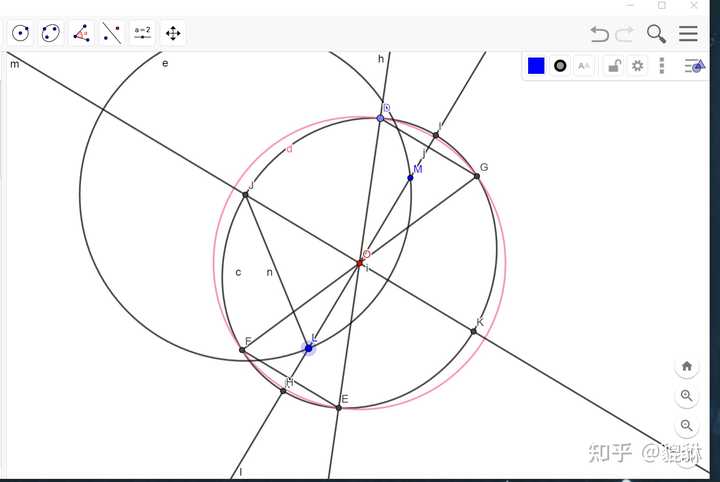The width and height of the screenshot is (720, 482).
Task: Maximize the GeoGebra window
Action: click(662, 5)
